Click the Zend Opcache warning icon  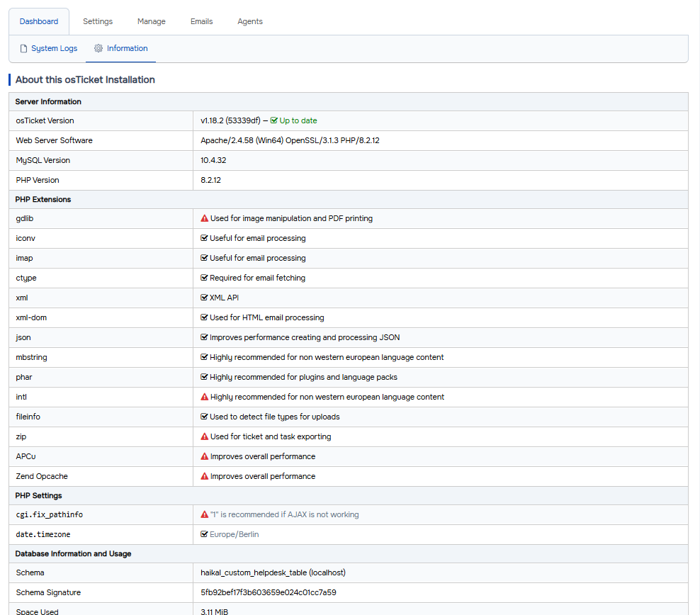[x=205, y=477]
